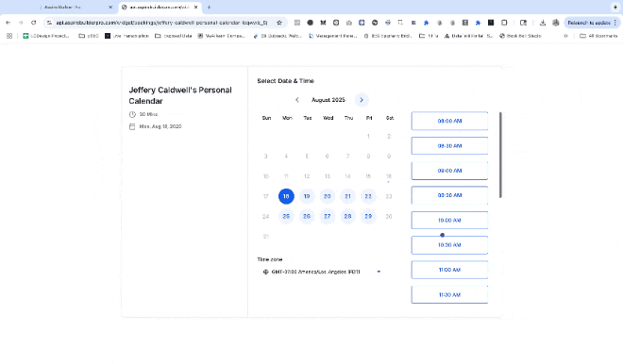The image size is (623, 364).
Task: Choose Friday August 22
Action: point(368,196)
